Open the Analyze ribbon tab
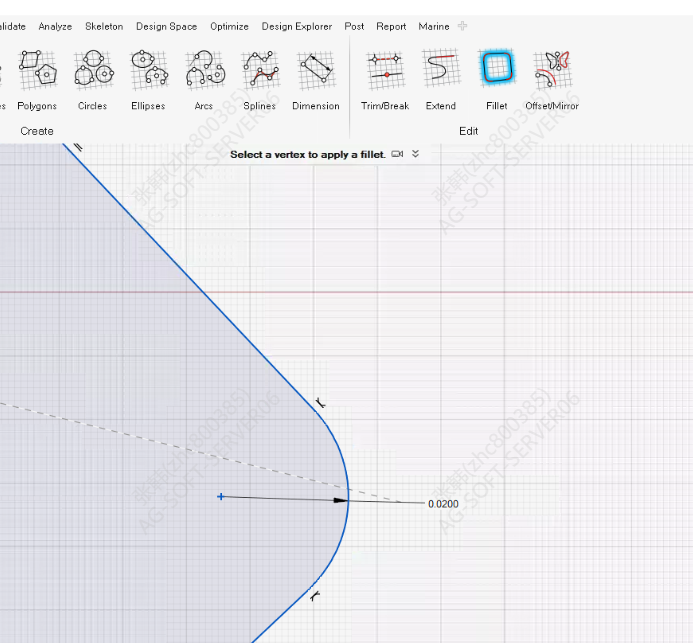Viewport: 693px width, 643px height. click(x=55, y=27)
